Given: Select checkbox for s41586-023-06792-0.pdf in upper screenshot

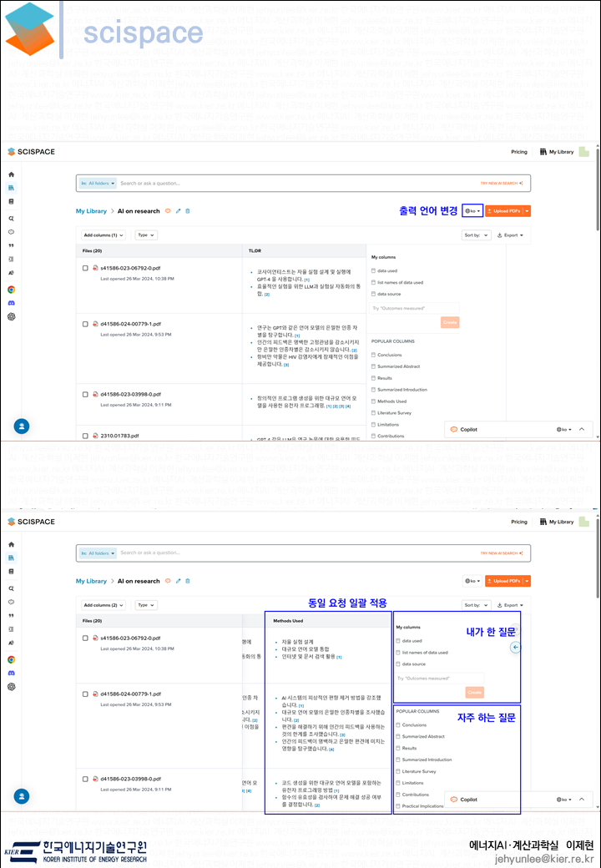Looking at the screenshot, I should pyautogui.click(x=85, y=268).
